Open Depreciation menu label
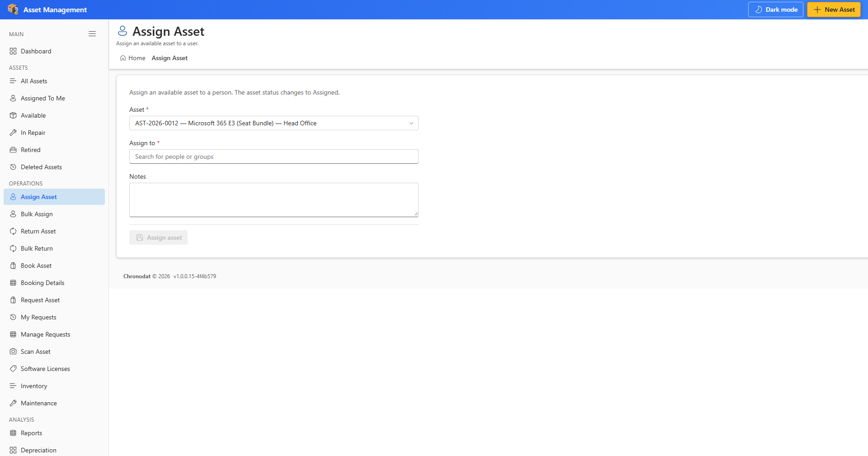Image resolution: width=868 pixels, height=456 pixels. tap(38, 450)
